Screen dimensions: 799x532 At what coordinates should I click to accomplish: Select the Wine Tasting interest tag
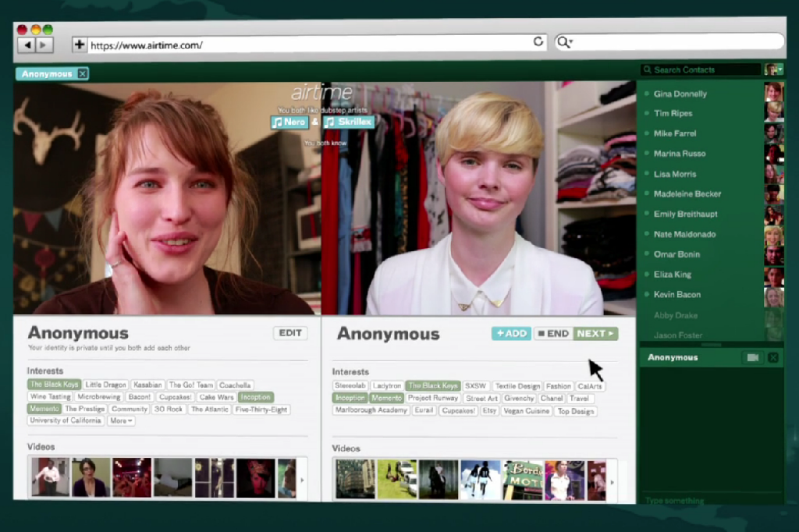(50, 397)
